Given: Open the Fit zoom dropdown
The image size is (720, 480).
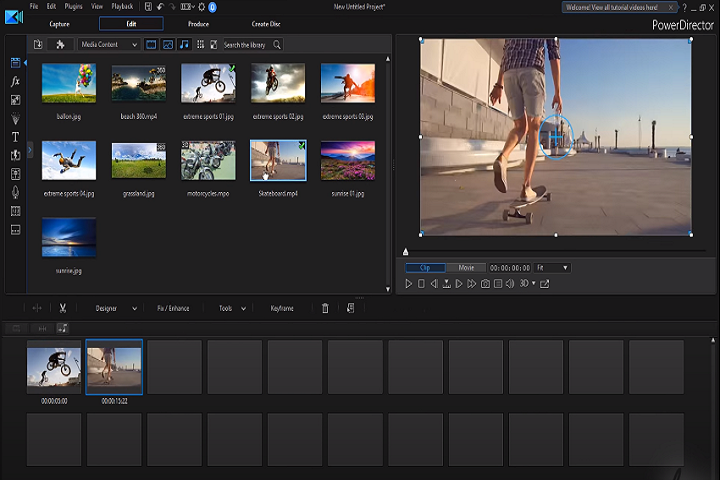Looking at the screenshot, I should coord(552,268).
